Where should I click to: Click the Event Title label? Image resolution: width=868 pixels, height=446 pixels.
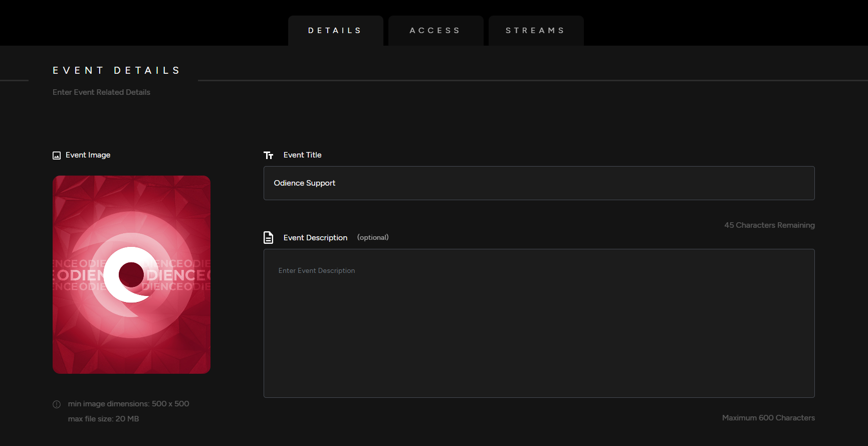pos(302,155)
